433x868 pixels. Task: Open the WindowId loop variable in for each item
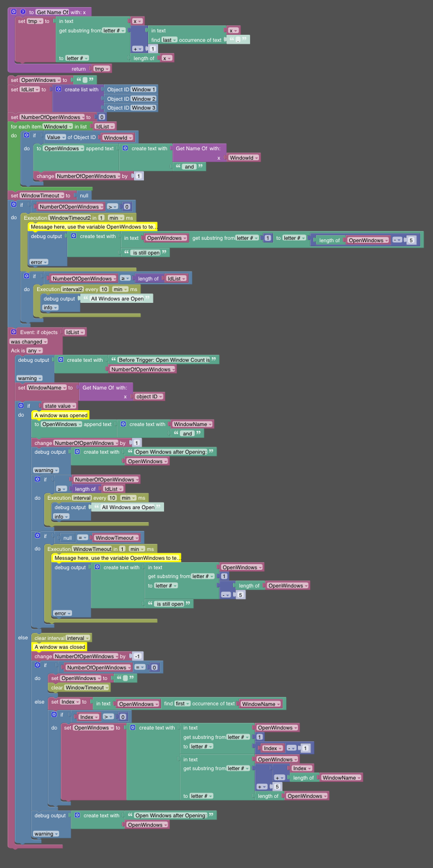(x=57, y=126)
